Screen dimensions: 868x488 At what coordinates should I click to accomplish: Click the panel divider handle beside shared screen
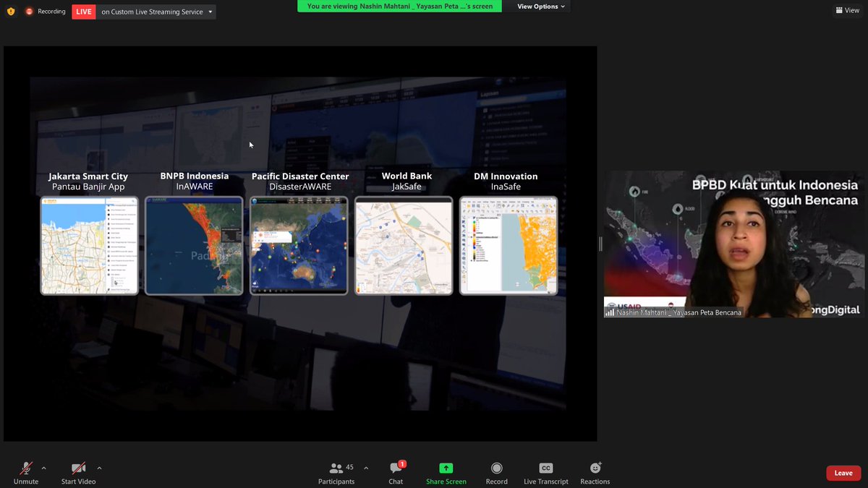[600, 244]
